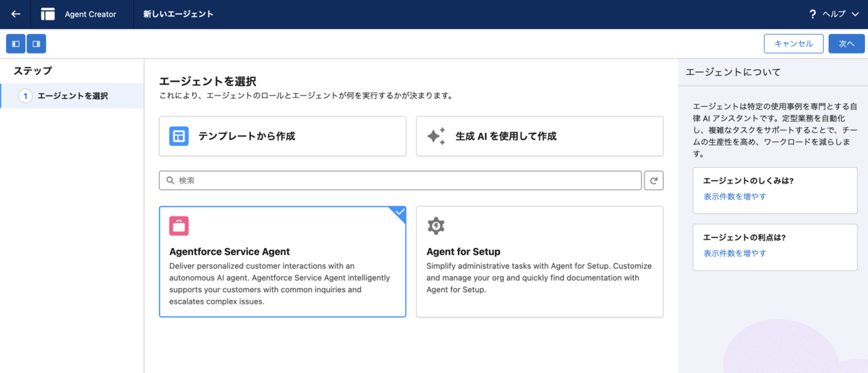Select the Agentforce Service Agent card
This screenshot has width=868, height=373.
coord(283,262)
